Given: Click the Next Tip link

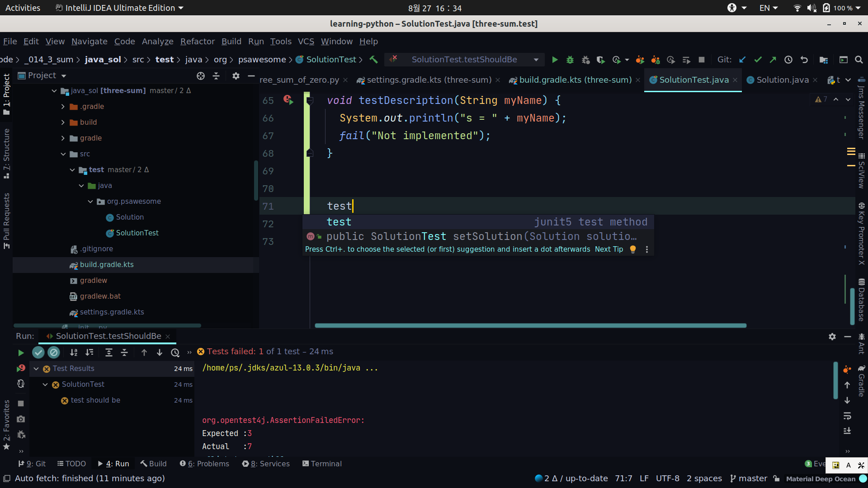Looking at the screenshot, I should [x=609, y=249].
